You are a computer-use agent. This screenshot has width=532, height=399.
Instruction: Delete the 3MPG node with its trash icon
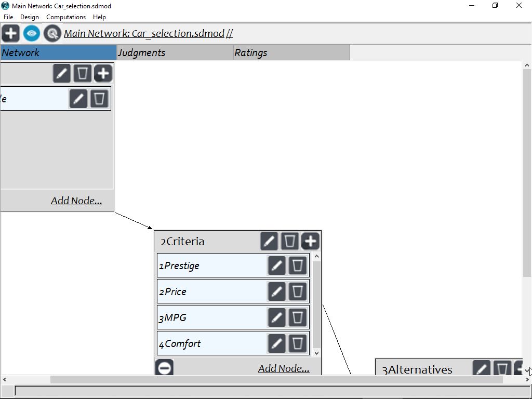(297, 317)
